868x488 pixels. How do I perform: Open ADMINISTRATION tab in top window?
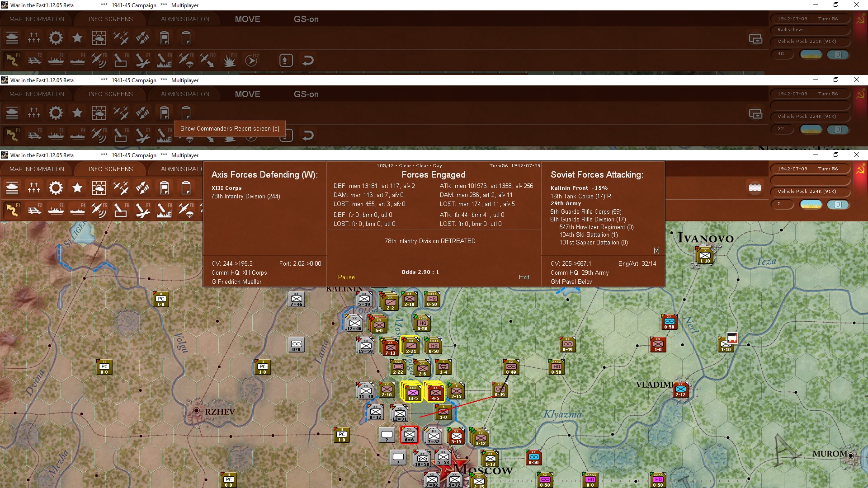(185, 19)
